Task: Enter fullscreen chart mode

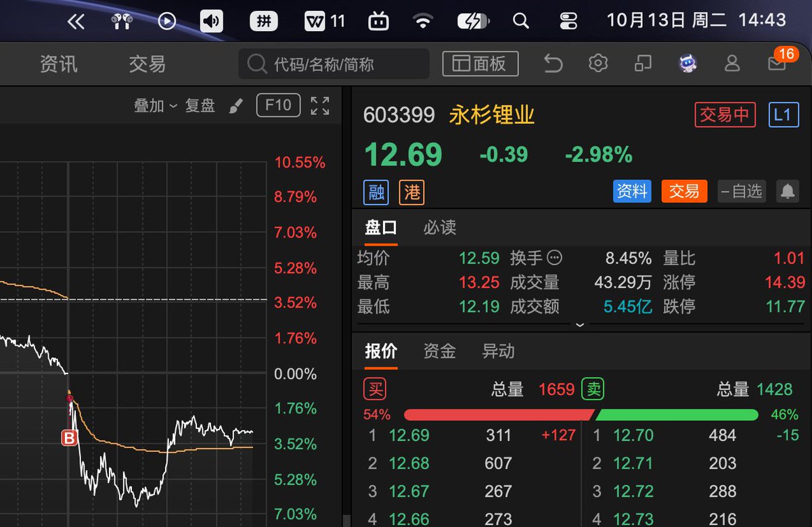Action: pos(319,106)
